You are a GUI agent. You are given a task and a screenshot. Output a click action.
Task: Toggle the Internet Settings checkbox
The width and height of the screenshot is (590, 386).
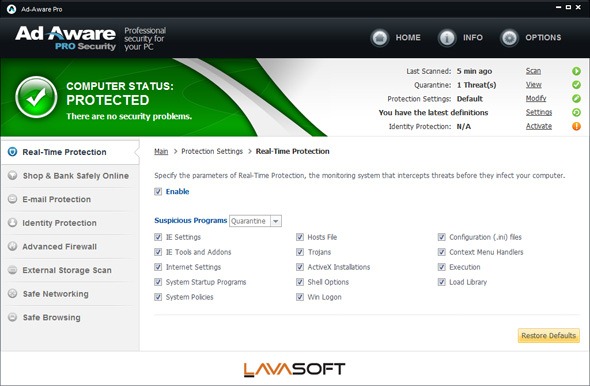(158, 267)
